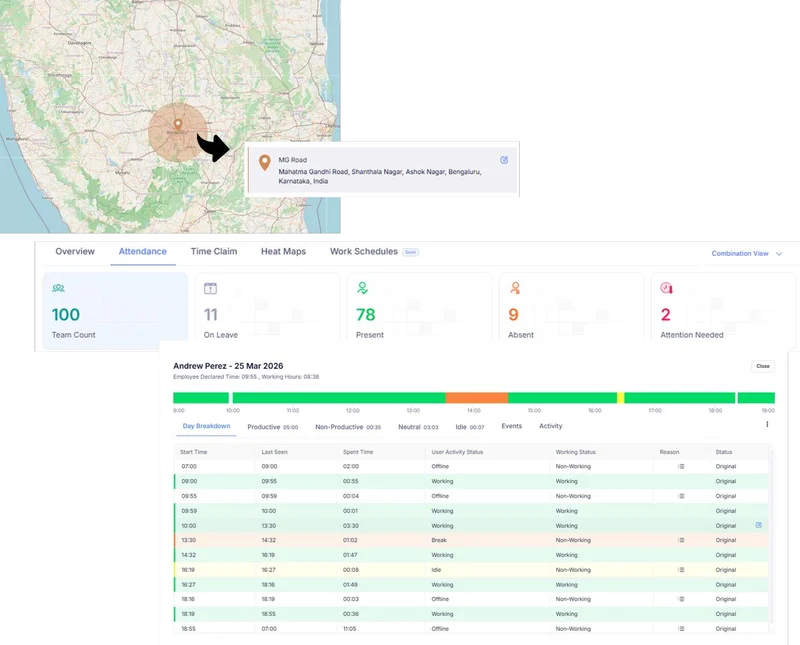Click the spent time '01:02' cell

pos(350,540)
